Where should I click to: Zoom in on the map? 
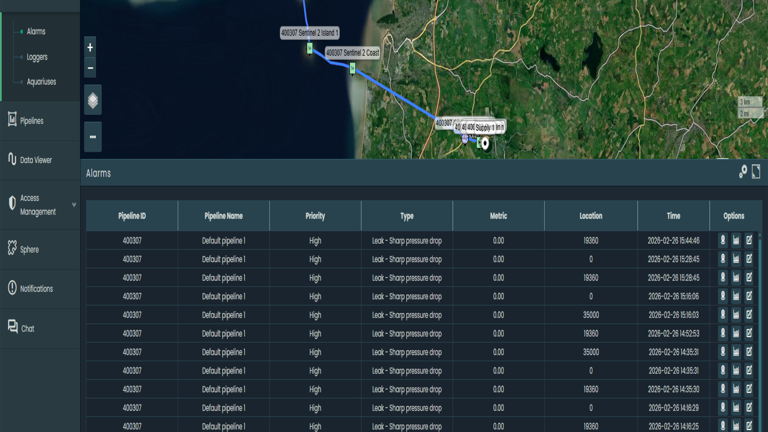(90, 47)
